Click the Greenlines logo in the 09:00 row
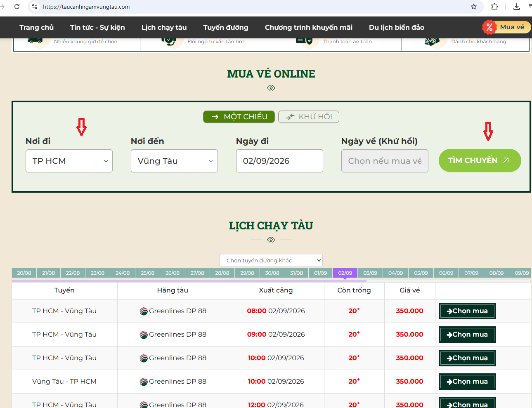This screenshot has width=532, height=408. coord(144,335)
